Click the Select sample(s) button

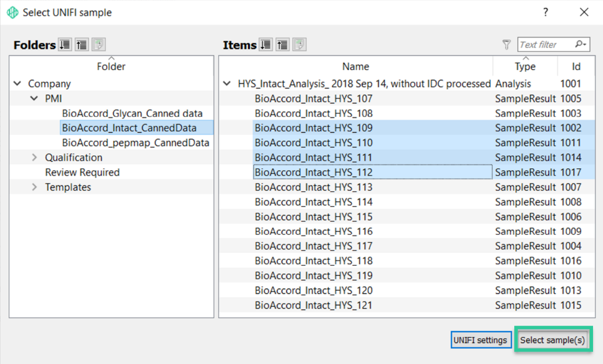553,340
